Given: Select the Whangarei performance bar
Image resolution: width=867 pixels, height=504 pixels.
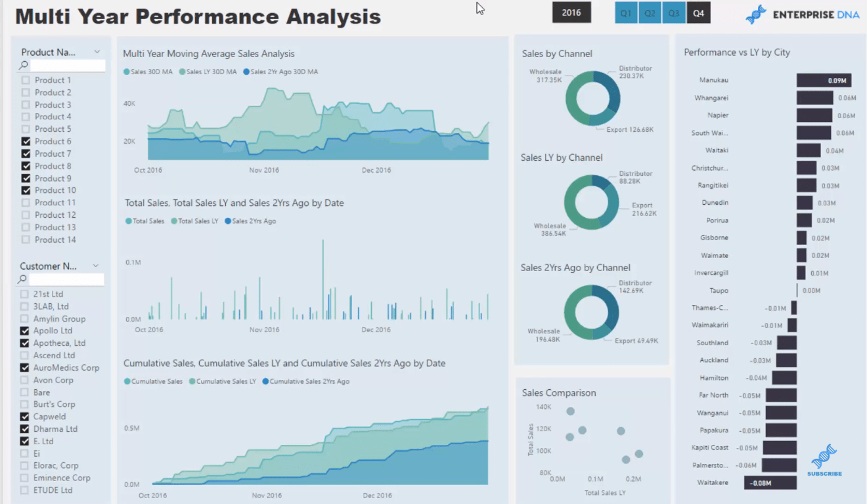Looking at the screenshot, I should click(x=814, y=98).
